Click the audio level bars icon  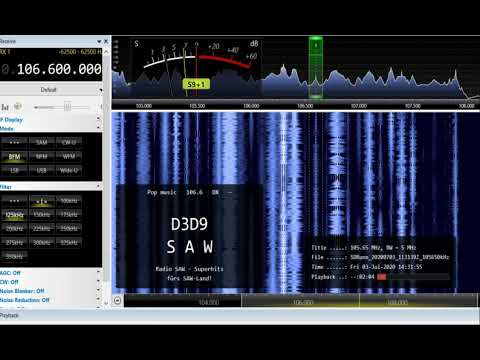(x=5, y=107)
